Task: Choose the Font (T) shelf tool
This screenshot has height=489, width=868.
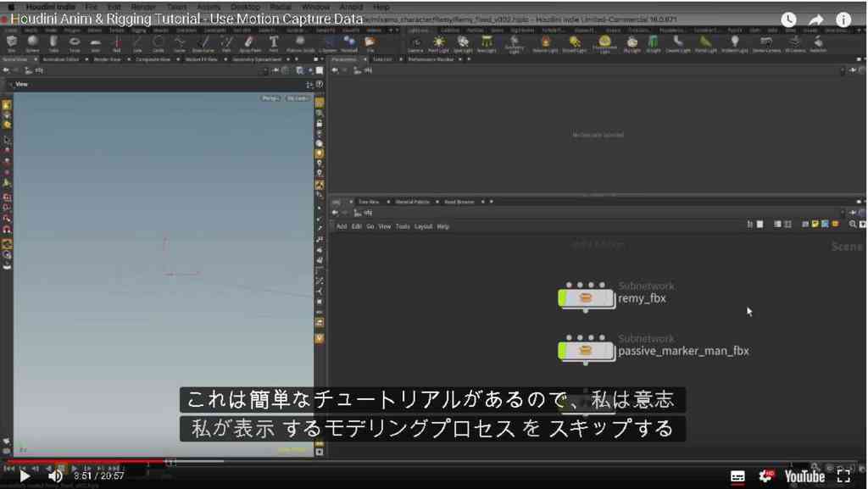Action: coord(274,43)
